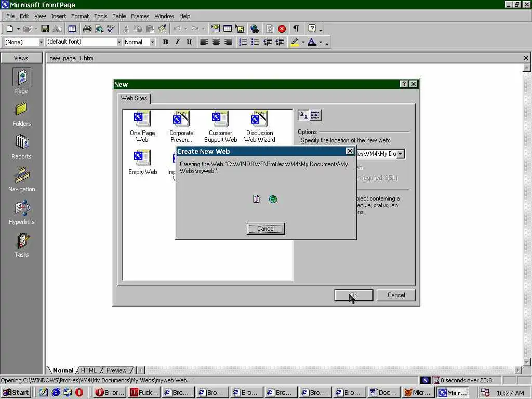Click the Insert Hyperlink globe icon

tap(255, 29)
